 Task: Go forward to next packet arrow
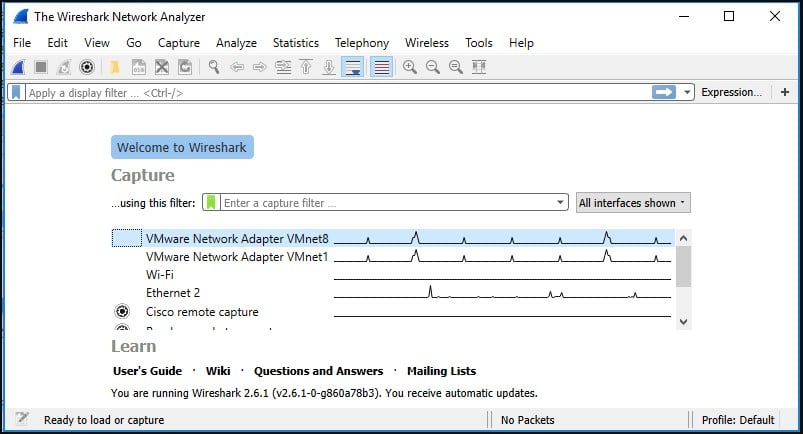tap(260, 67)
